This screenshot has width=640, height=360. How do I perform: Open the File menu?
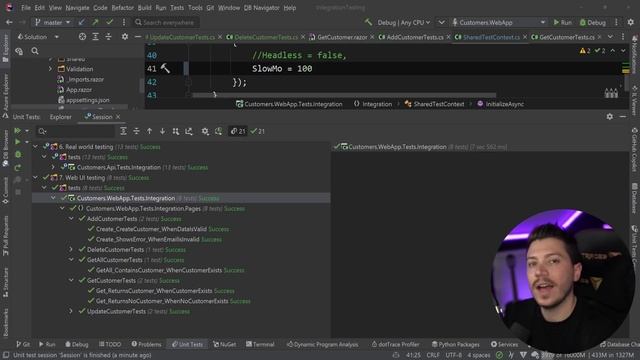coord(26,8)
